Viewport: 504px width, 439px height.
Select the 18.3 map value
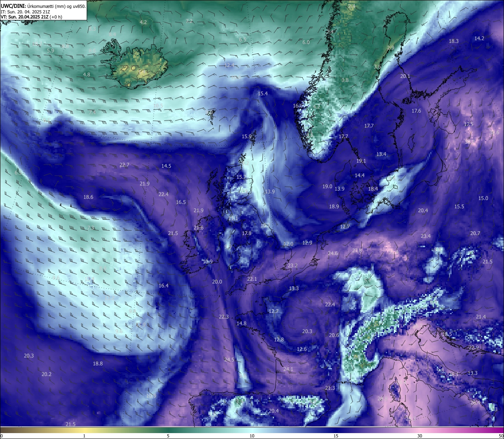coord(454,41)
